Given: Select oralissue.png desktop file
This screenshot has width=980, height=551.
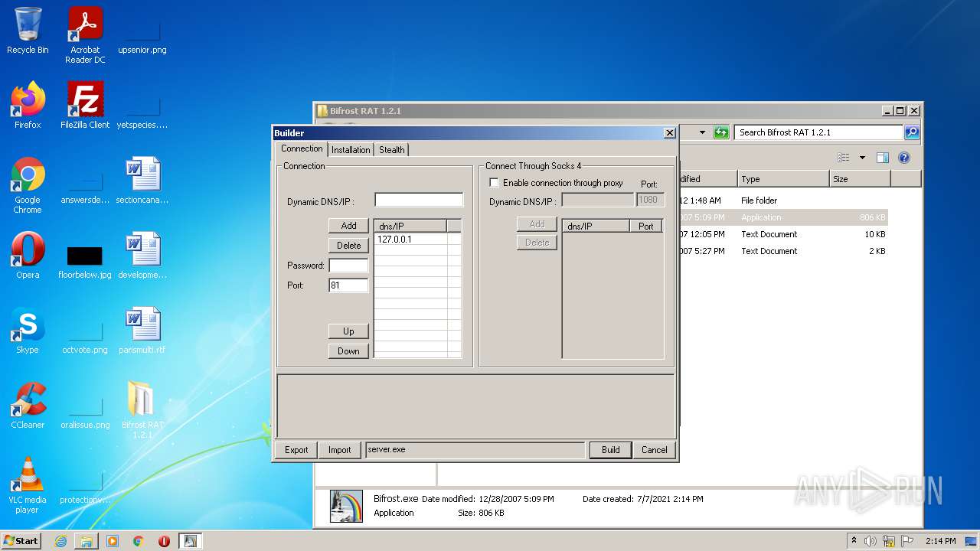Looking at the screenshot, I should 85,412.
